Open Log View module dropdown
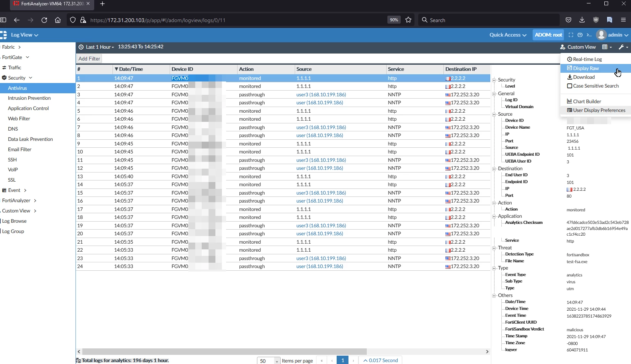This screenshot has width=631, height=364. click(x=25, y=35)
